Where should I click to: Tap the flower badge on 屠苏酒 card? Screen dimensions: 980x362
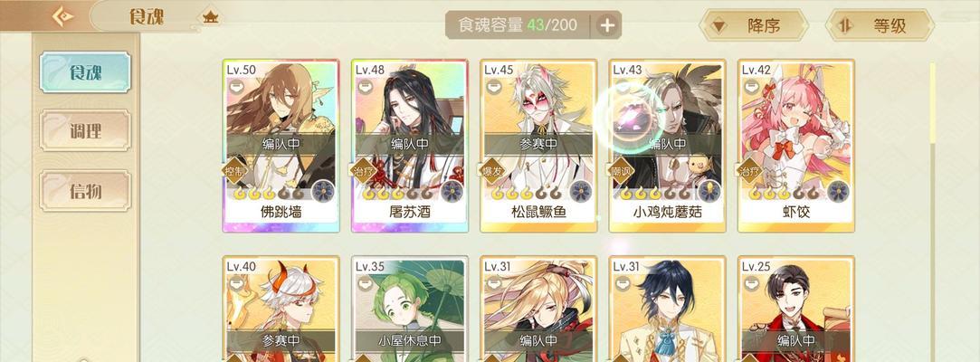click(x=452, y=191)
